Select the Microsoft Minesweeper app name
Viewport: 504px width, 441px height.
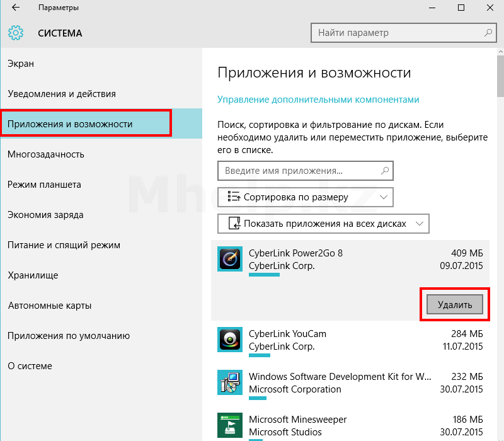pos(297,419)
